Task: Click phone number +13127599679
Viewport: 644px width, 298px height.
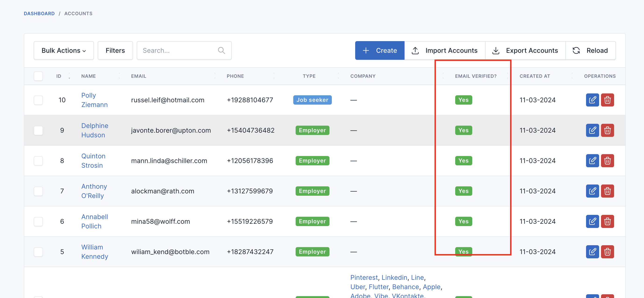Action: coord(250,191)
